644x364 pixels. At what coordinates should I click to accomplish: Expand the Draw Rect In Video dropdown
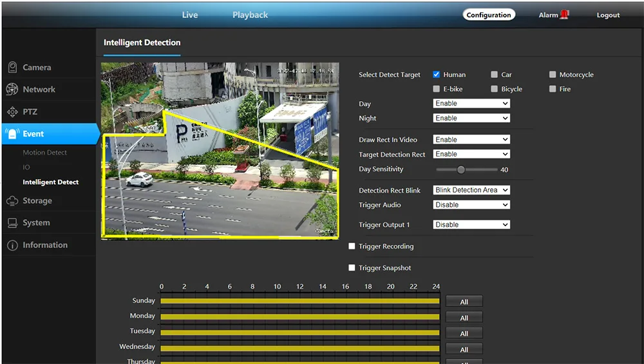click(471, 140)
